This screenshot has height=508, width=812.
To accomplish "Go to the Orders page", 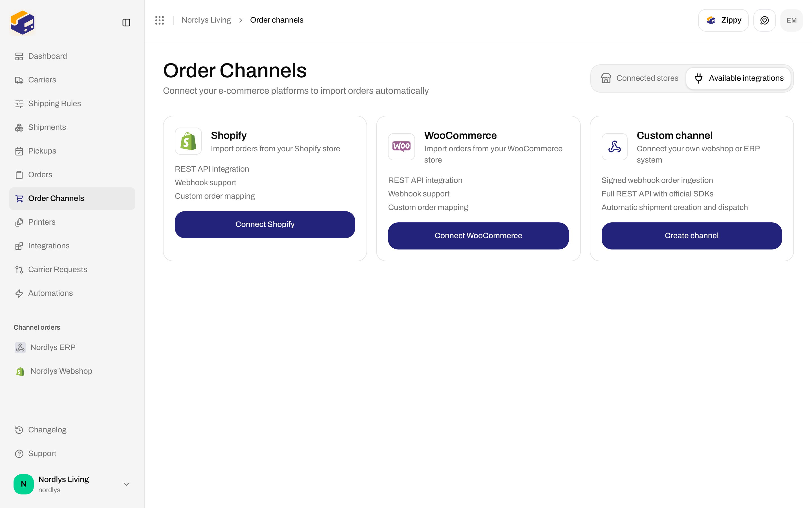I will click(x=72, y=175).
